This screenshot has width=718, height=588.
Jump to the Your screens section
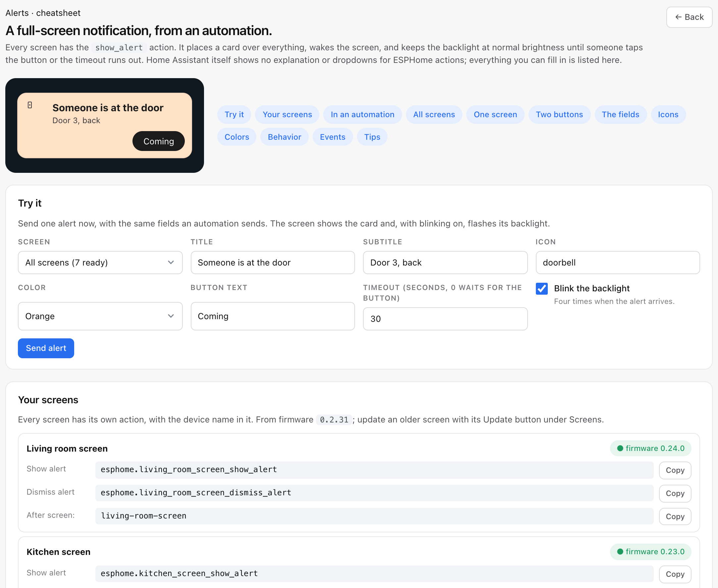[x=287, y=115]
